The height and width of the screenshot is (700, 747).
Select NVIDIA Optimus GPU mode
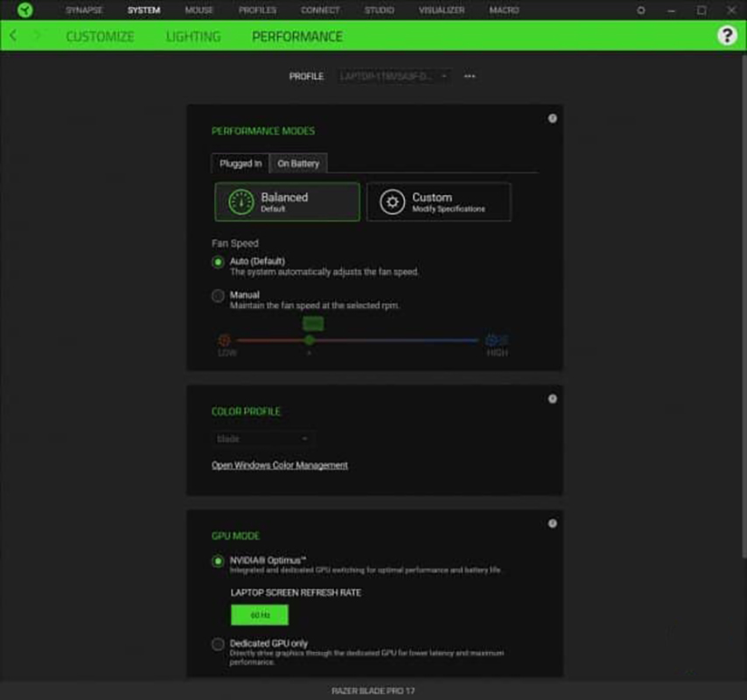(x=218, y=562)
